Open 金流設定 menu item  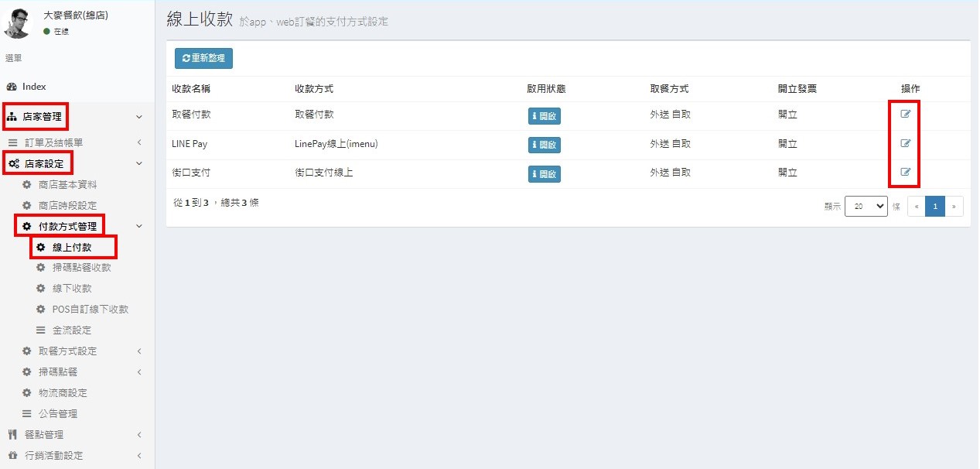tap(71, 330)
